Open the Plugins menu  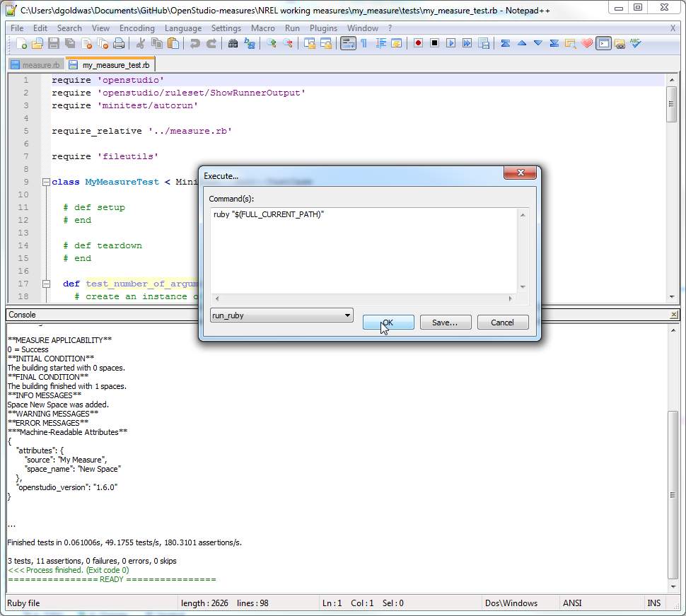pyautogui.click(x=323, y=28)
